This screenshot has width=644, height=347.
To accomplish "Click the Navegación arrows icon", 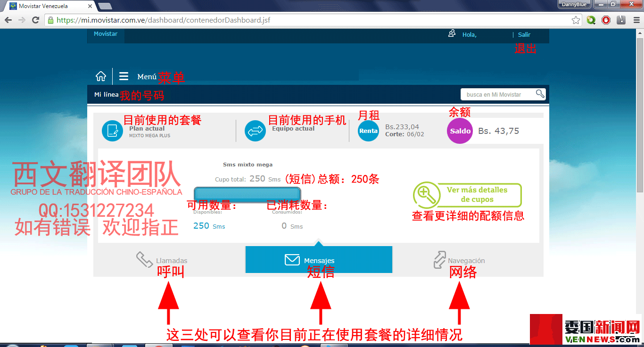I will point(439,260).
